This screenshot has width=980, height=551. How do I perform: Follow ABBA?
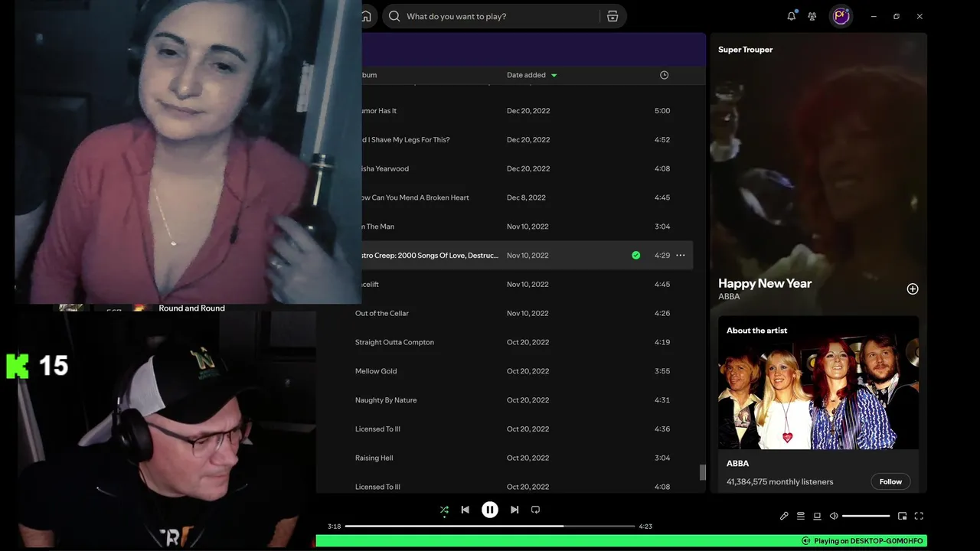point(890,481)
